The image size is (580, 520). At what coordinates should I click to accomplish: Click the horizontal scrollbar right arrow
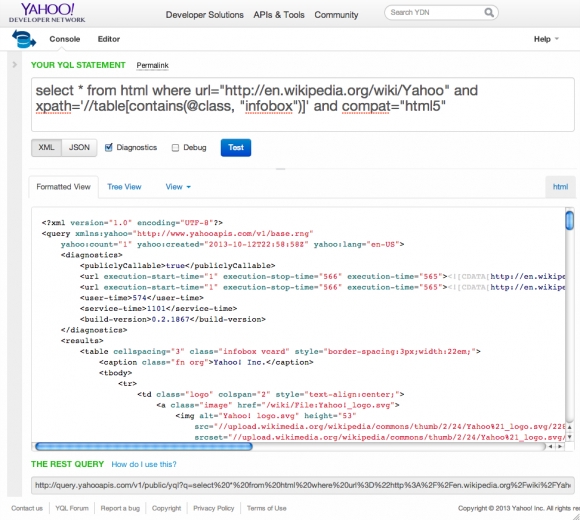[560, 446]
